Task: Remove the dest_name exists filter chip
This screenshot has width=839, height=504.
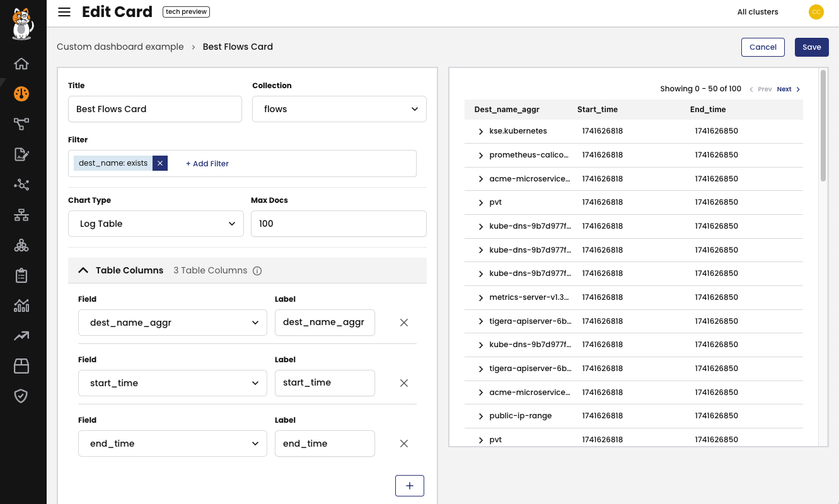Action: pos(160,163)
